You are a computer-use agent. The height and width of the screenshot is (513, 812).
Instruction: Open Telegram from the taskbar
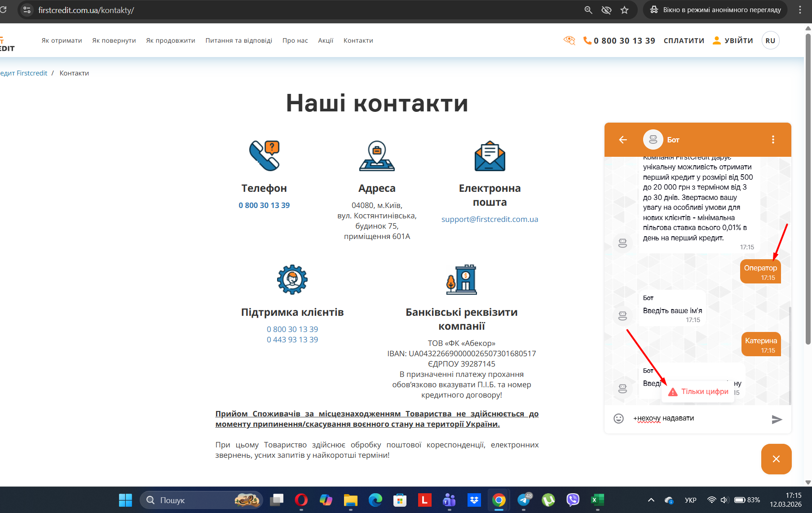tap(524, 500)
